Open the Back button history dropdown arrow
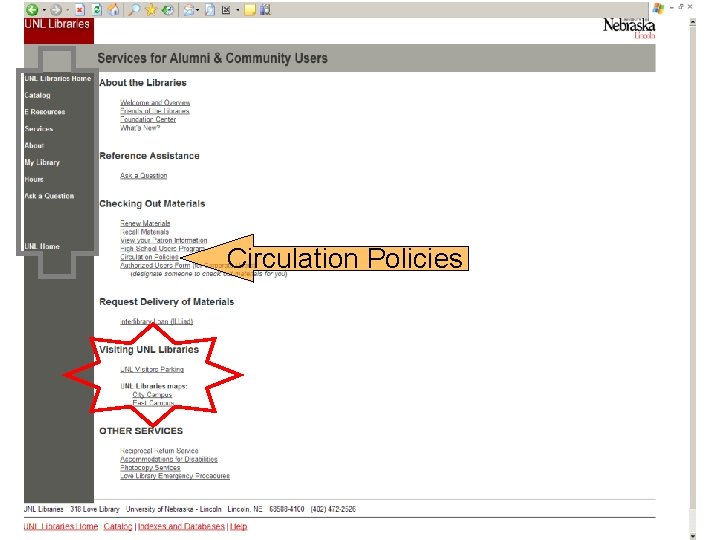The width and height of the screenshot is (720, 540). (44, 10)
